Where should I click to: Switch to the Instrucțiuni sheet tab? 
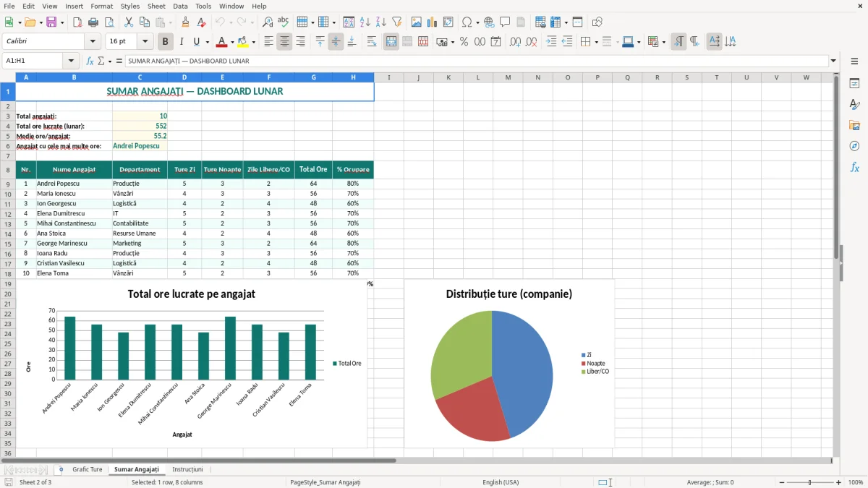coord(187,469)
